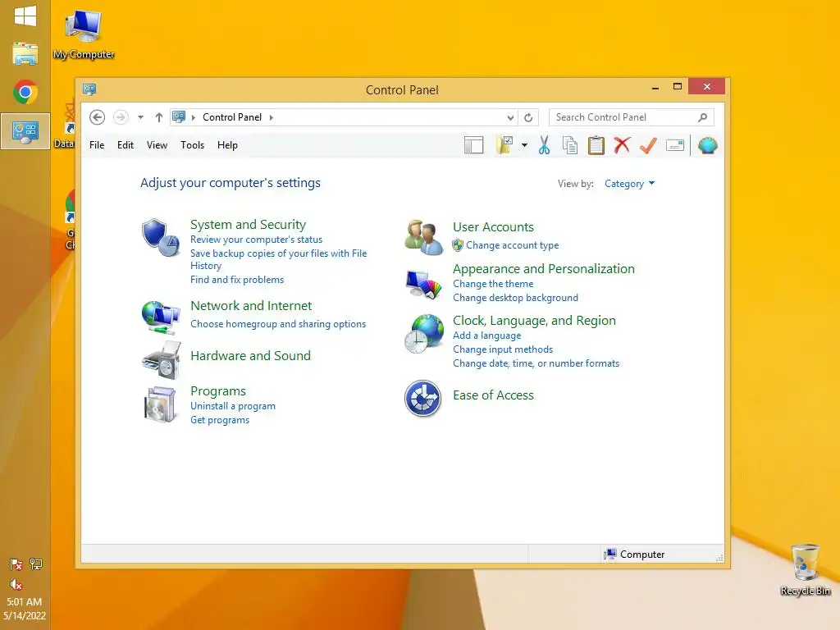
Task: Click the Programs disc box icon
Action: [160, 404]
